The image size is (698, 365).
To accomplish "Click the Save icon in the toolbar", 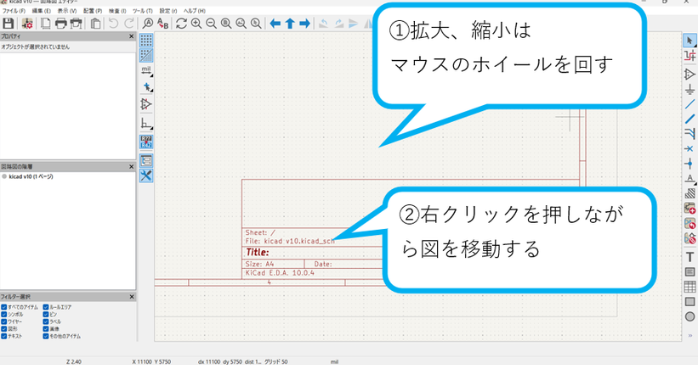I will click(x=8, y=23).
